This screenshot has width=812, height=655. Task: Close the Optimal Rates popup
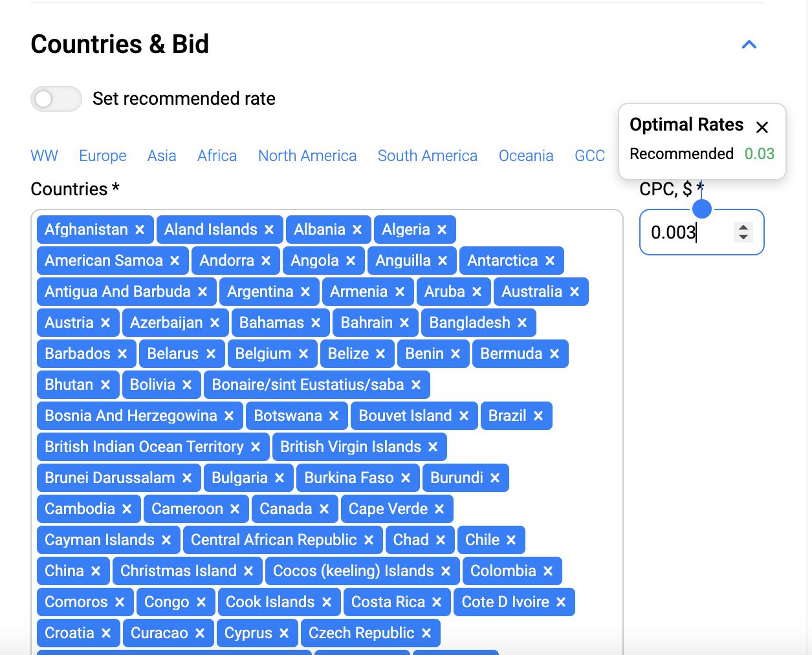762,127
